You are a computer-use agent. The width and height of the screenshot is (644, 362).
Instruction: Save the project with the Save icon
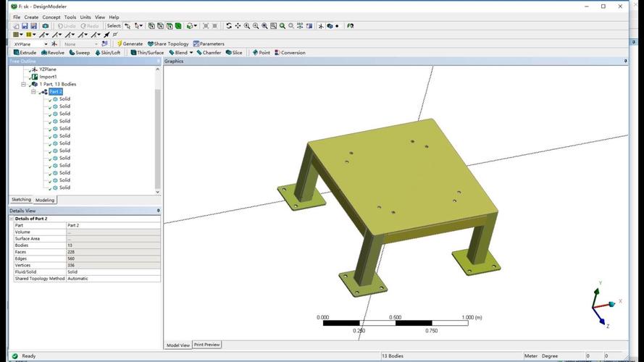[25, 26]
